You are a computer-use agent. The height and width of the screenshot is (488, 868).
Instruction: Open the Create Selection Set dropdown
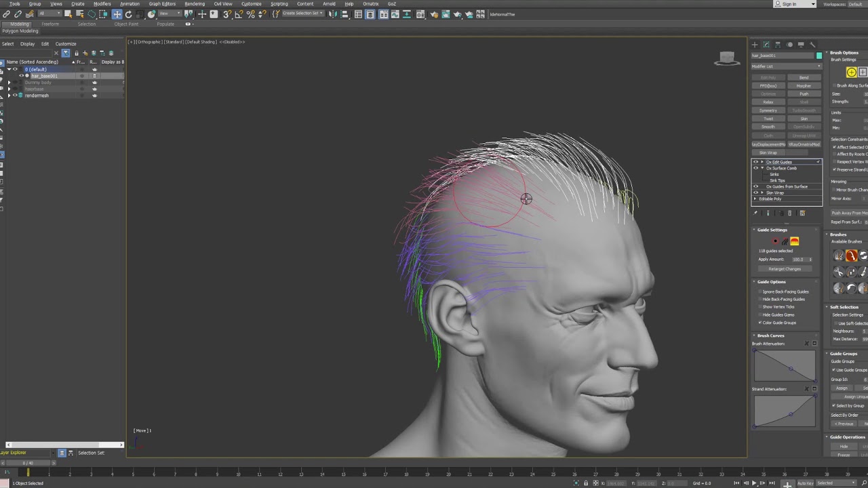coord(302,14)
